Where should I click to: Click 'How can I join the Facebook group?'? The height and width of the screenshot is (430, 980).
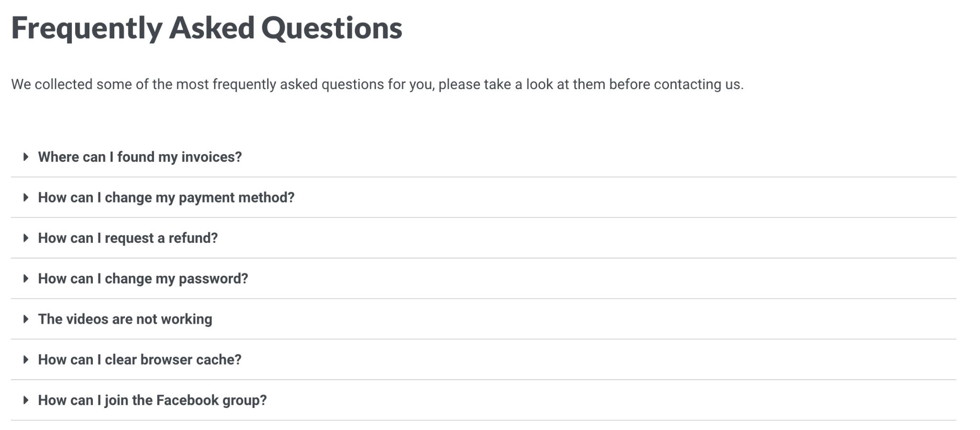tap(152, 400)
